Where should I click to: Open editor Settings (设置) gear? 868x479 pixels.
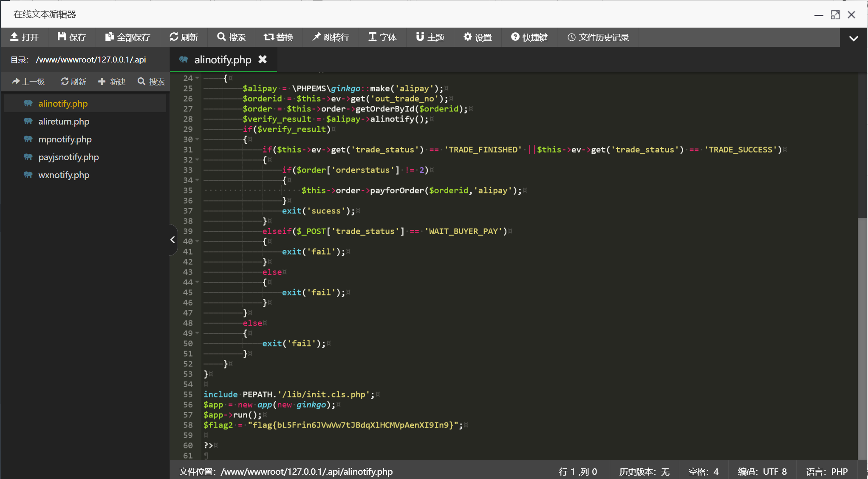tap(478, 37)
